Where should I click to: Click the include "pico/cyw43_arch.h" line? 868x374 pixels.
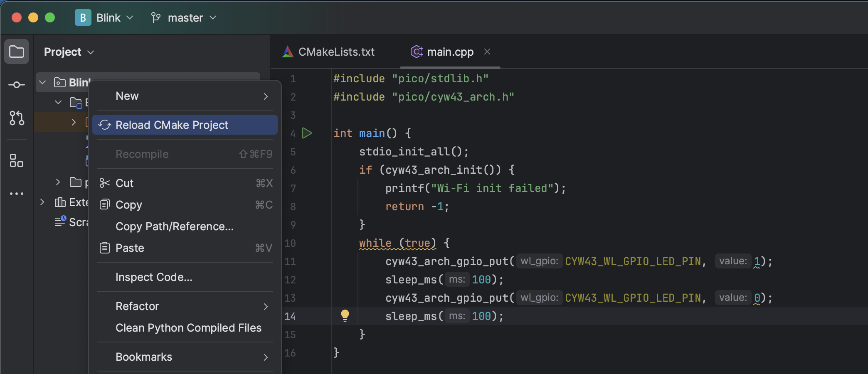[424, 97]
